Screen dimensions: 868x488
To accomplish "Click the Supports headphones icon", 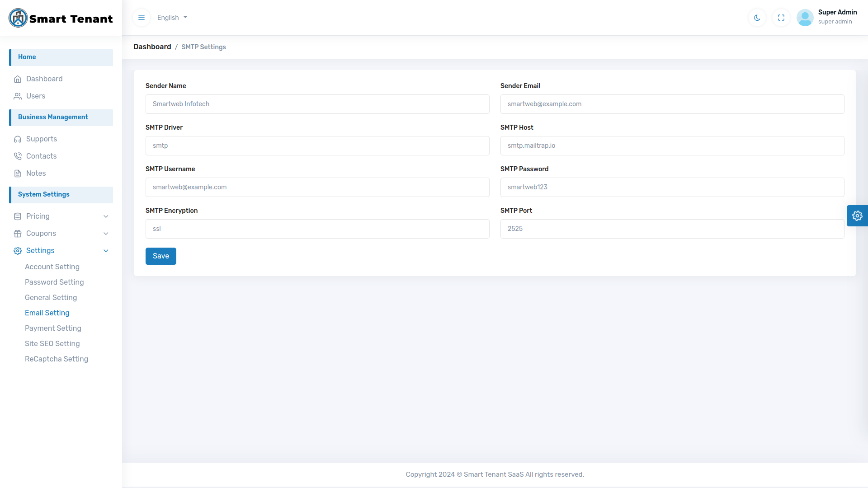I will [x=18, y=139].
